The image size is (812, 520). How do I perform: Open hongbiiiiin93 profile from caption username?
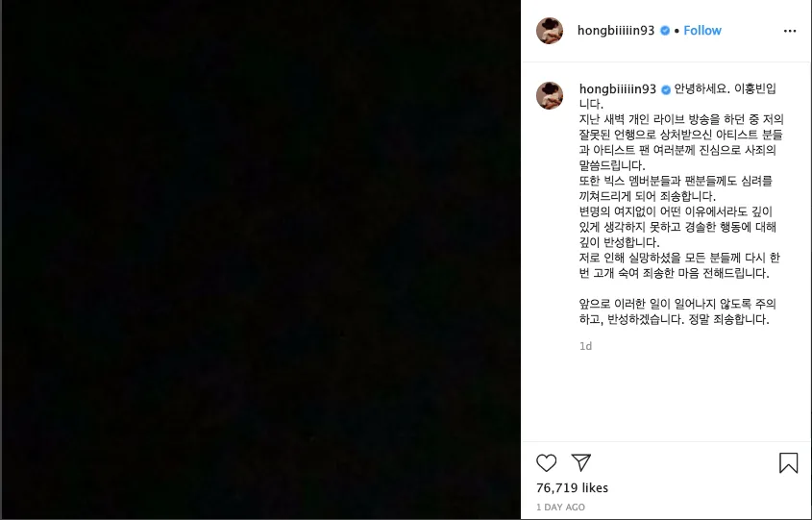618,89
